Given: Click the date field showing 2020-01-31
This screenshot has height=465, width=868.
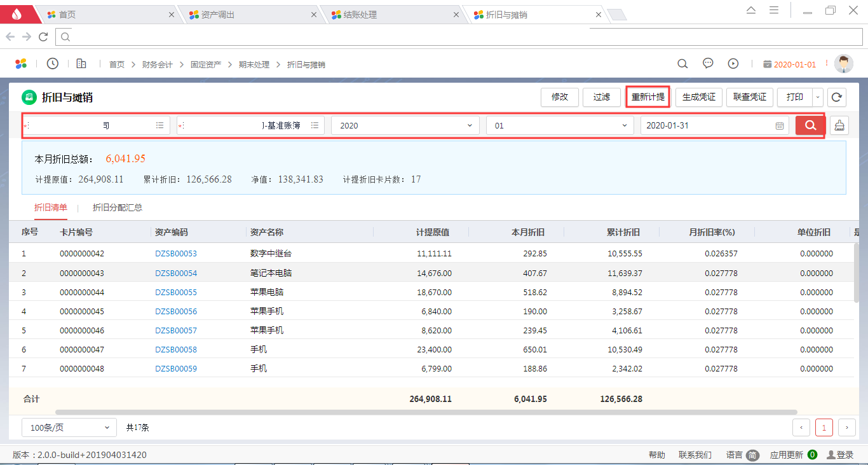Looking at the screenshot, I should 714,125.
